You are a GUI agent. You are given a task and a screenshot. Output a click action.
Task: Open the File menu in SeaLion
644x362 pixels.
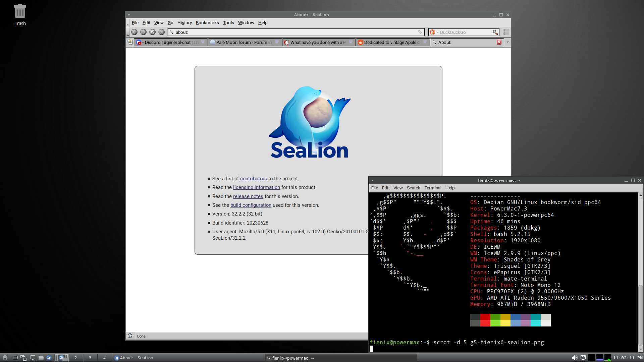click(135, 23)
